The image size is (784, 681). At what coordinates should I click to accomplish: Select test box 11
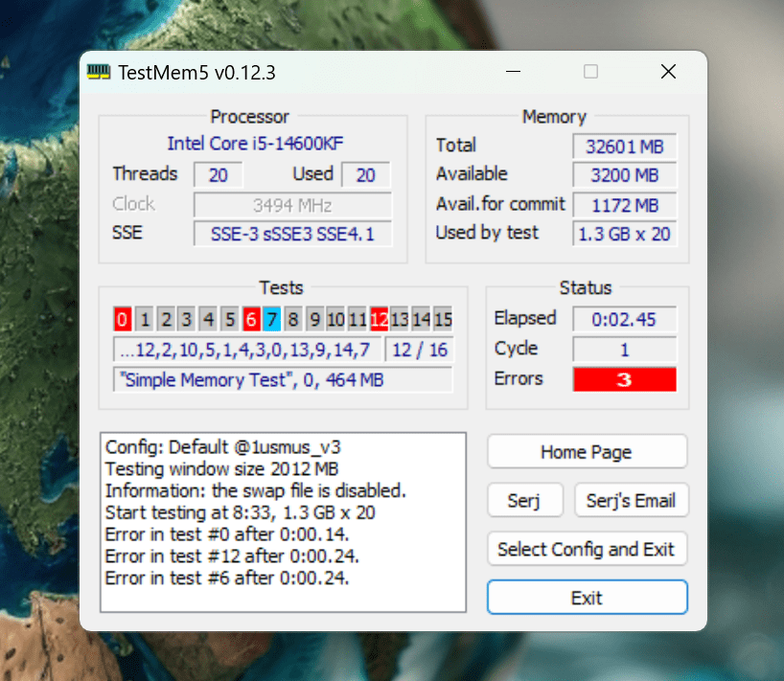click(357, 319)
